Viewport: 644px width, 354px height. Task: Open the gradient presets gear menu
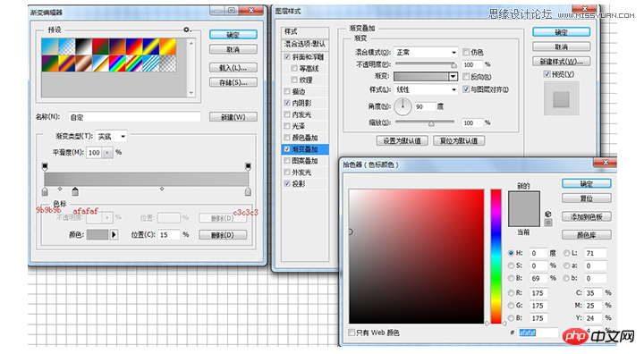point(186,29)
